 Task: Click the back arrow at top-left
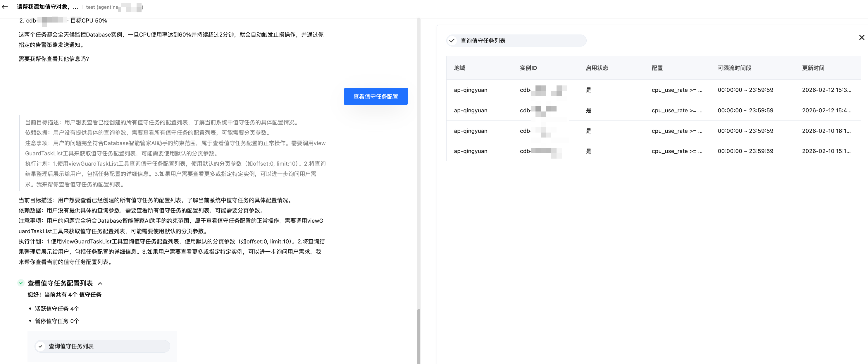5,7
